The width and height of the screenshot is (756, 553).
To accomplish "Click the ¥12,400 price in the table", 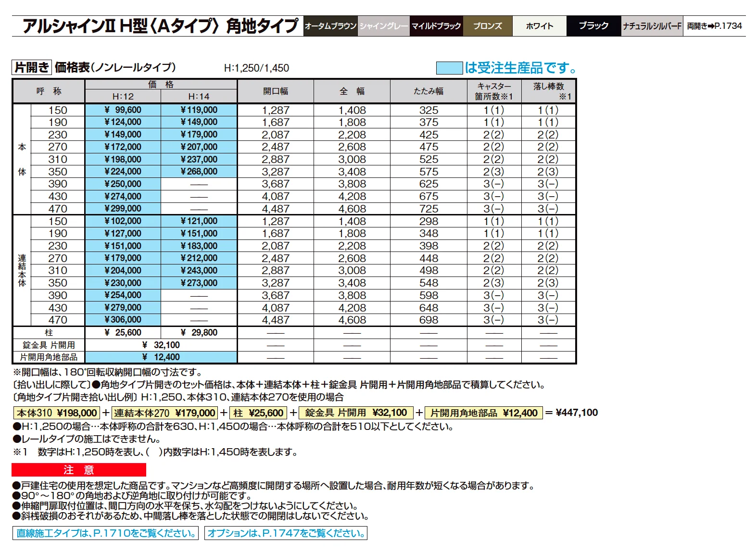I will (161, 357).
